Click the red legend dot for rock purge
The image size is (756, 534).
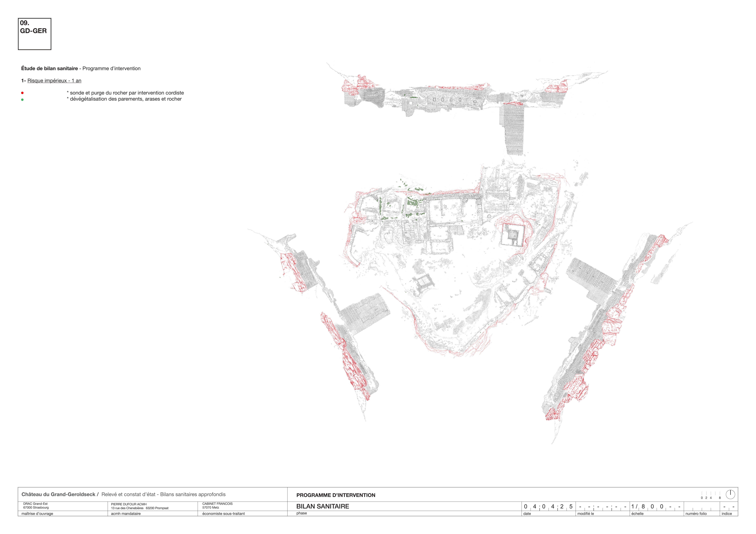pyautogui.click(x=22, y=93)
